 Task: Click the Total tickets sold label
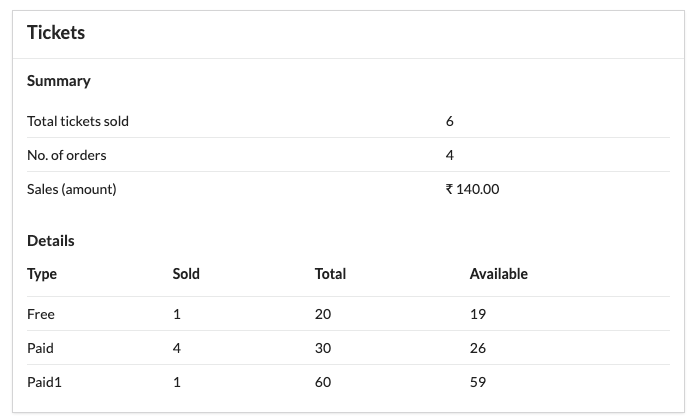pos(78,121)
